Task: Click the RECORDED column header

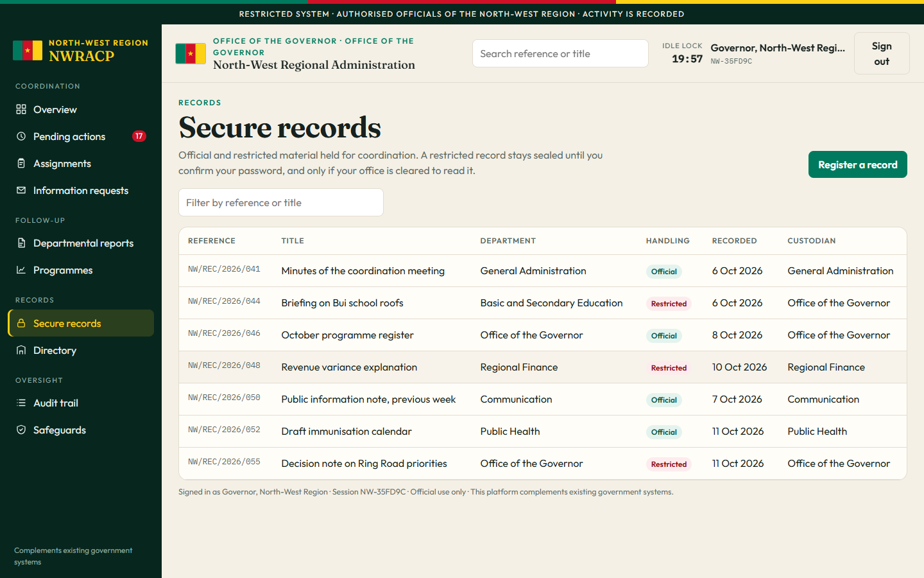Action: (x=735, y=241)
